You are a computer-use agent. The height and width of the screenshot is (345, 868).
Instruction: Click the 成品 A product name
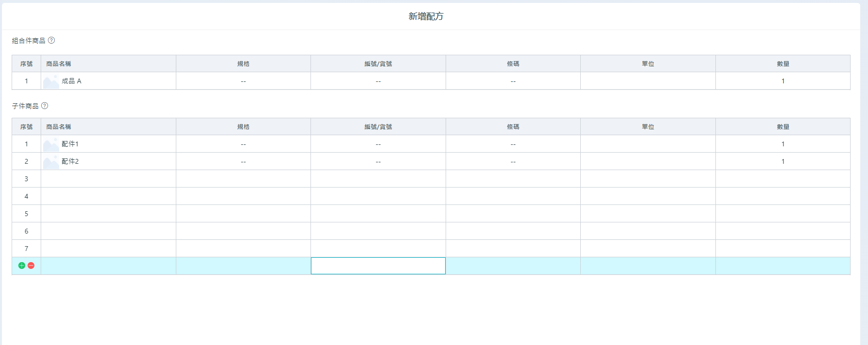[x=72, y=81]
